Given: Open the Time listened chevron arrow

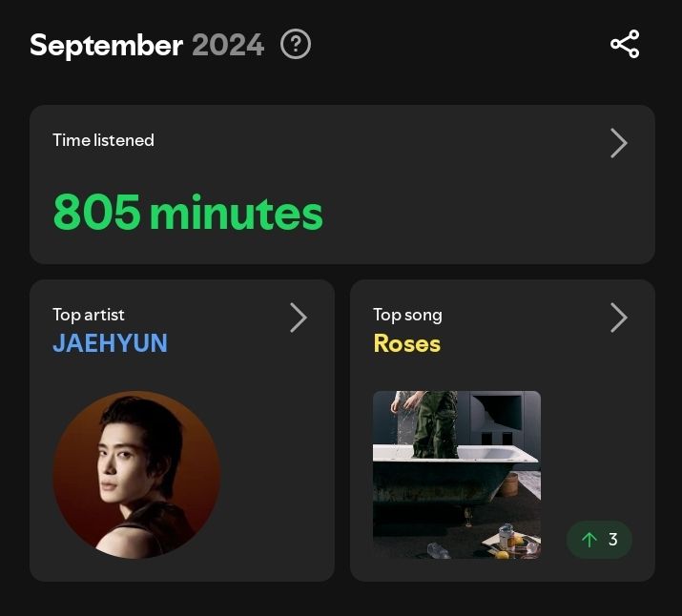Looking at the screenshot, I should click(618, 143).
